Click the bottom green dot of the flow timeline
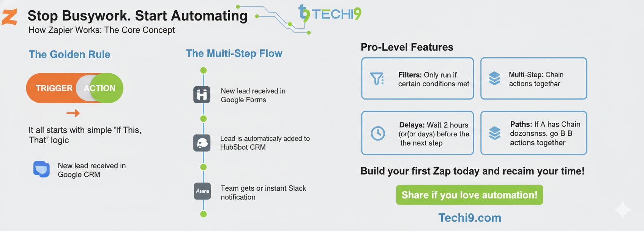The image size is (644, 231). coord(204,214)
